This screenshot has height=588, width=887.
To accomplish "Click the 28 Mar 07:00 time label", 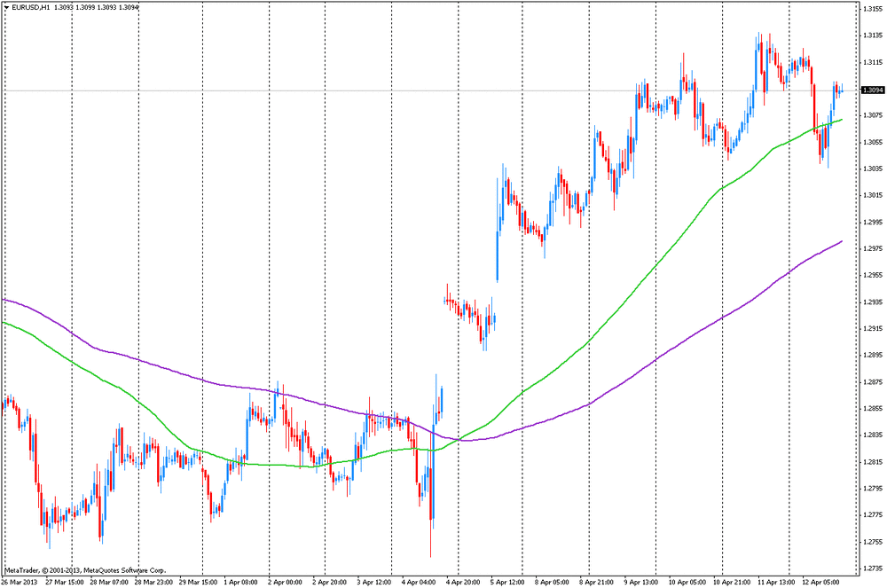I will tap(109, 582).
